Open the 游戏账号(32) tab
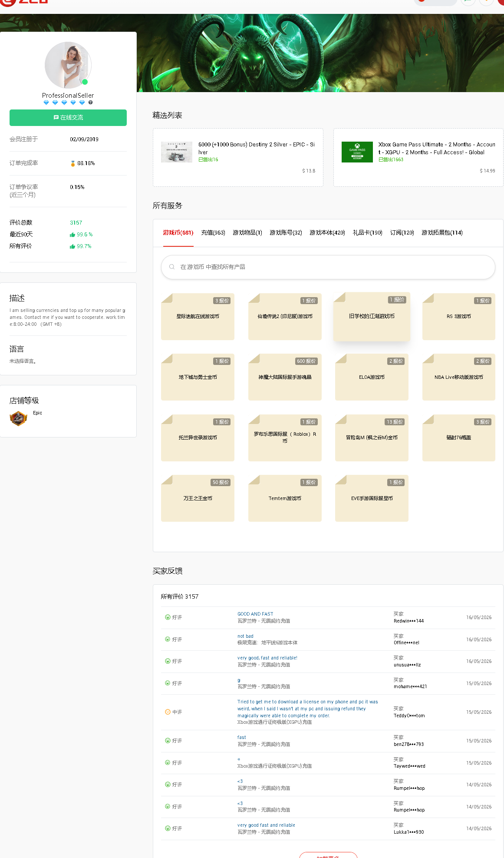The width and height of the screenshot is (504, 858). click(x=286, y=233)
